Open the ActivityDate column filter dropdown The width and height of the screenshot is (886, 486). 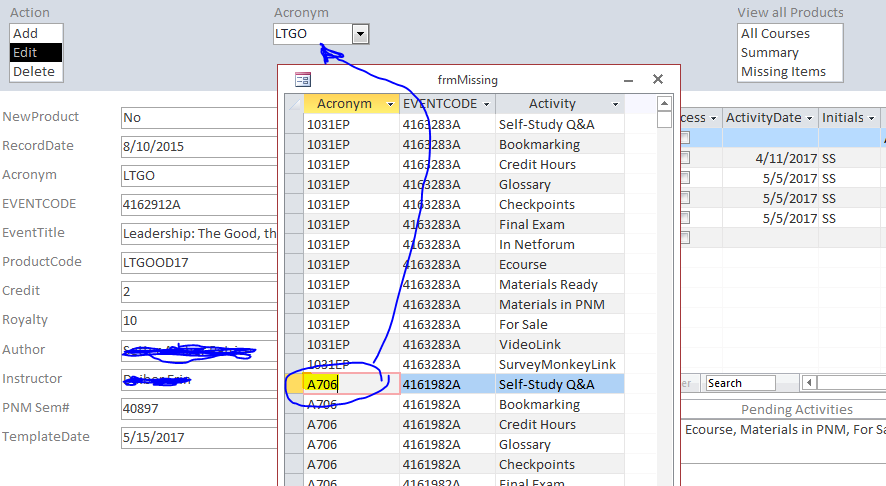[809, 118]
